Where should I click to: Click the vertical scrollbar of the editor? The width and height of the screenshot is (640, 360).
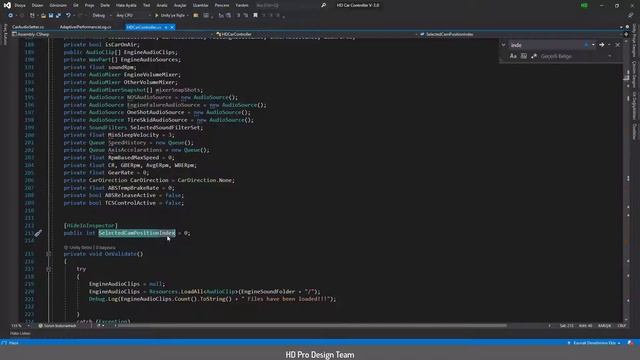(627, 180)
